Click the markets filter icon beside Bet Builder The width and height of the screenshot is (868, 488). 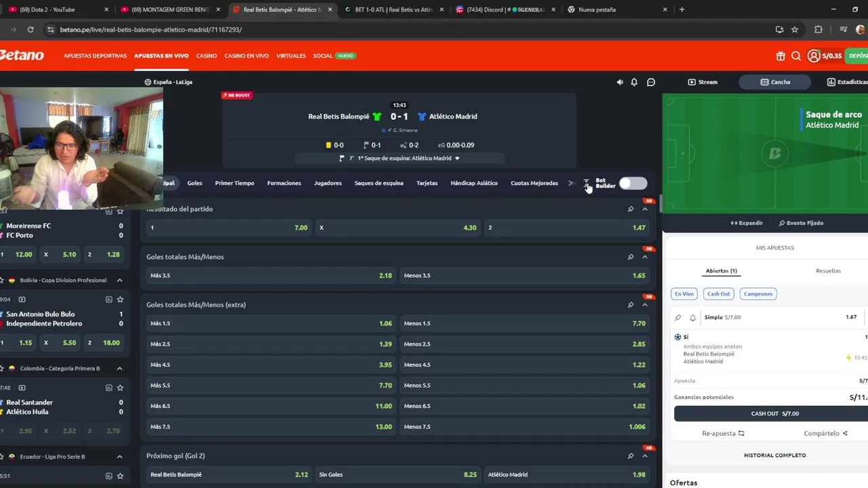[x=587, y=183]
